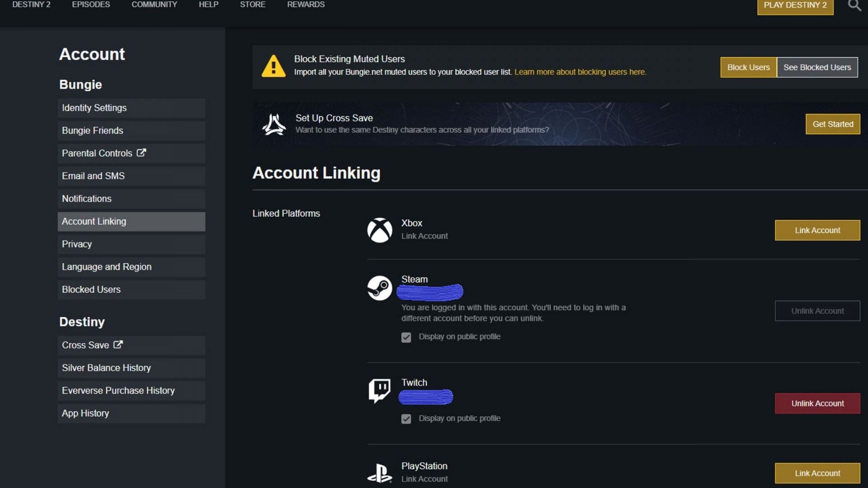Click the Xbox platform logo
The width and height of the screenshot is (868, 488).
point(380,230)
